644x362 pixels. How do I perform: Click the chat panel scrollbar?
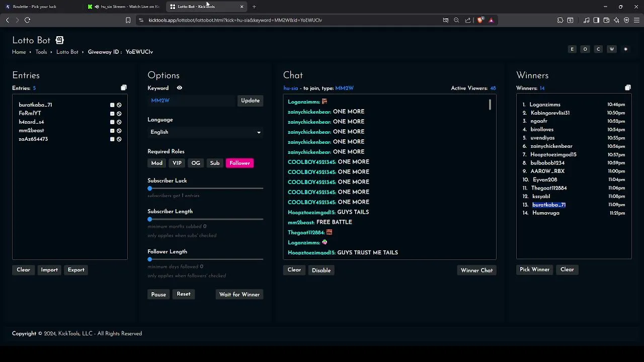(x=490, y=105)
